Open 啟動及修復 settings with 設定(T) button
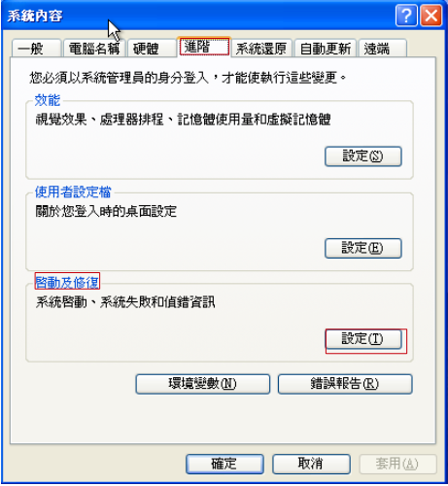Screen dimensions: 448x486 point(363,339)
